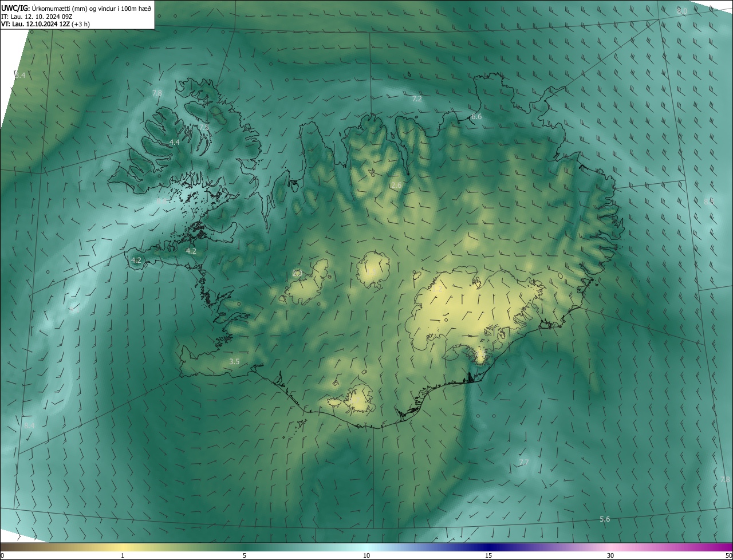This screenshot has height=560, width=733.
Task: Click the 7.5 value label on the map
Action: (x=204, y=127)
